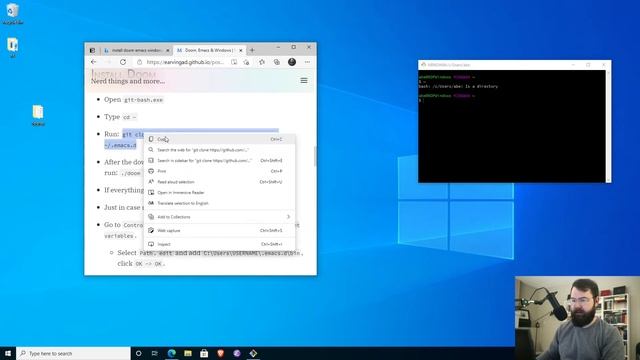The image size is (640, 360).
Task: Open Brave browser from the taskbar
Action: [220, 353]
